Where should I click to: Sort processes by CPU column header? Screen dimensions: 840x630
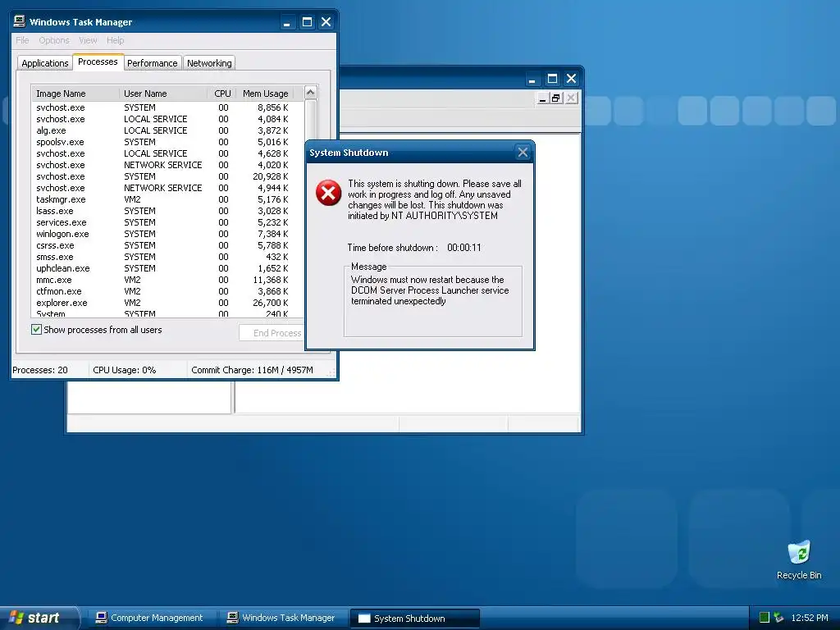[x=221, y=94]
